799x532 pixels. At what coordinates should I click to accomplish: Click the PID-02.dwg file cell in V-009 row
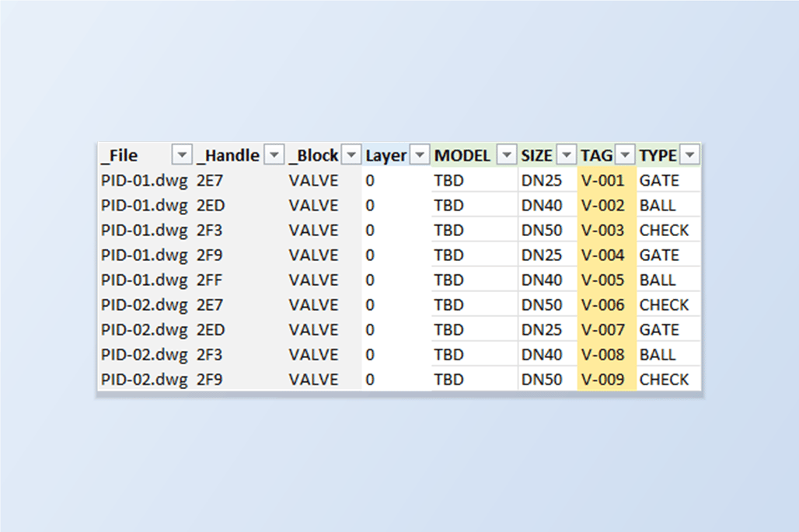tap(145, 380)
